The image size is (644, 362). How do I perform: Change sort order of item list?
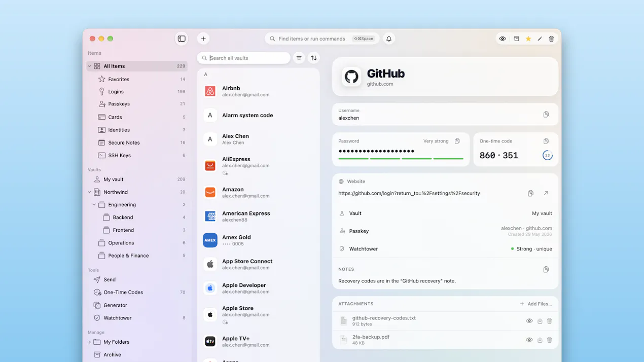coord(314,58)
